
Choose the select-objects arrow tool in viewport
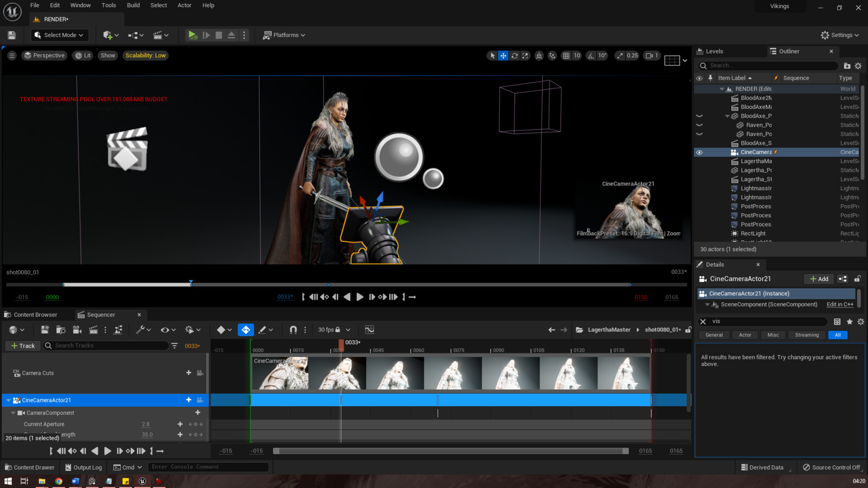pos(493,55)
